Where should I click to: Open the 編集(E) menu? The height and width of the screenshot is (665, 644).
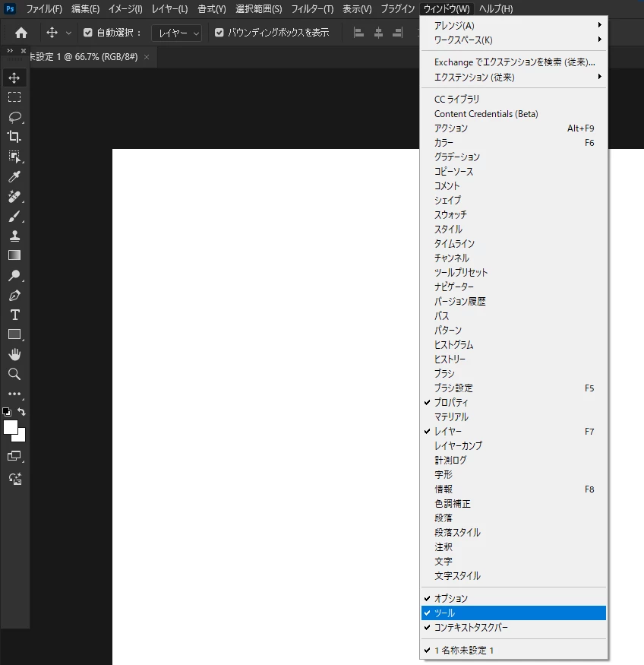[85, 8]
